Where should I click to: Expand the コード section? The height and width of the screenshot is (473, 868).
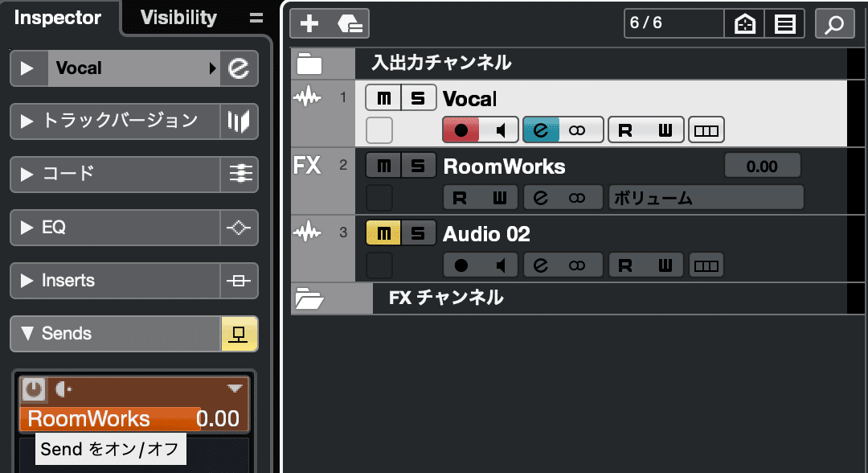[x=27, y=175]
